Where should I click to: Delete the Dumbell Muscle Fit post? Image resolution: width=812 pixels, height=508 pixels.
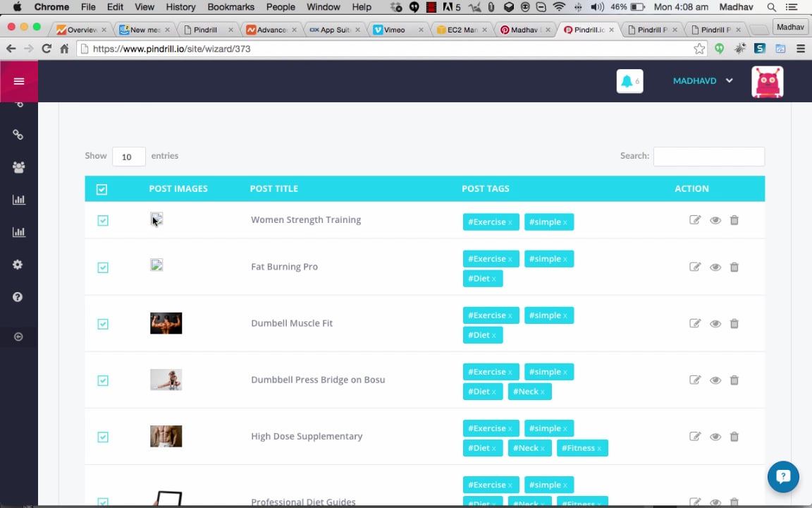point(734,324)
